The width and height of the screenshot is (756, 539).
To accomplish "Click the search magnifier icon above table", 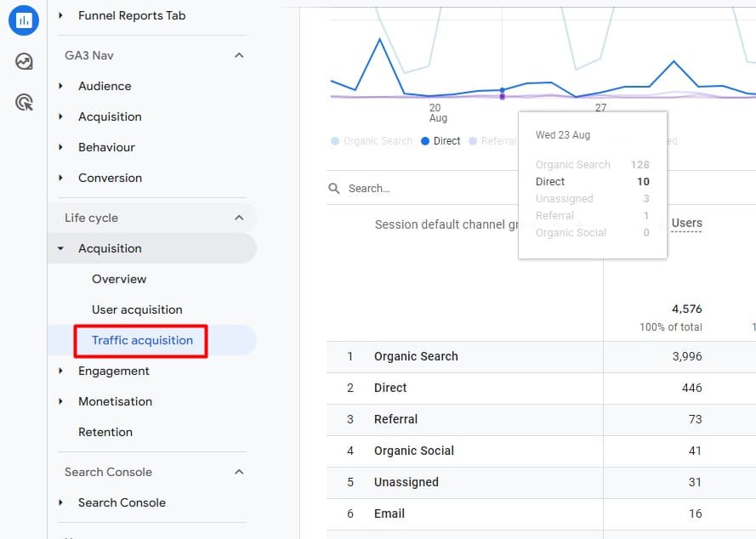I will (x=334, y=188).
